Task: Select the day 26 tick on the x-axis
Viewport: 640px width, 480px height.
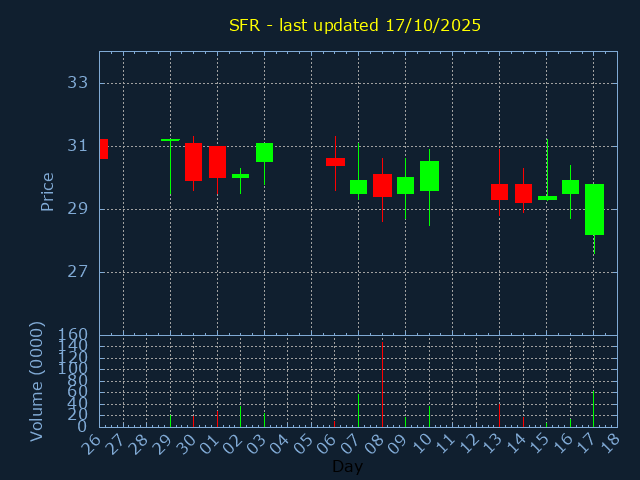Action: pyautogui.click(x=92, y=441)
